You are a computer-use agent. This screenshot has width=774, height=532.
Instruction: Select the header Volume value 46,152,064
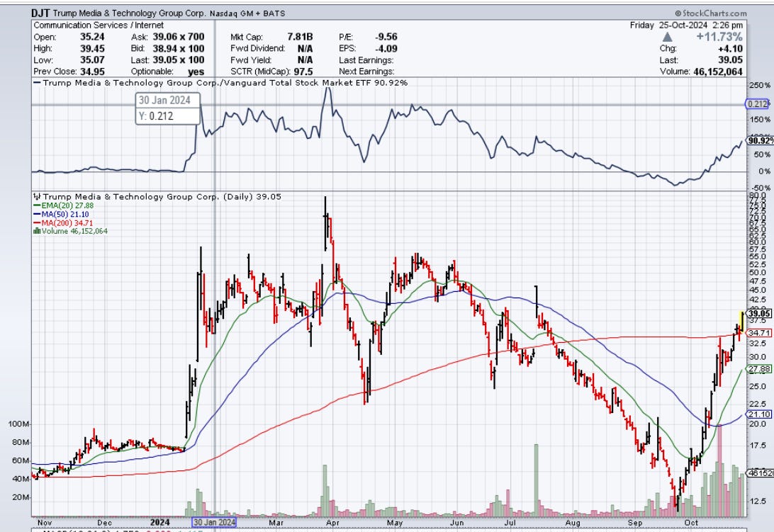click(718, 72)
